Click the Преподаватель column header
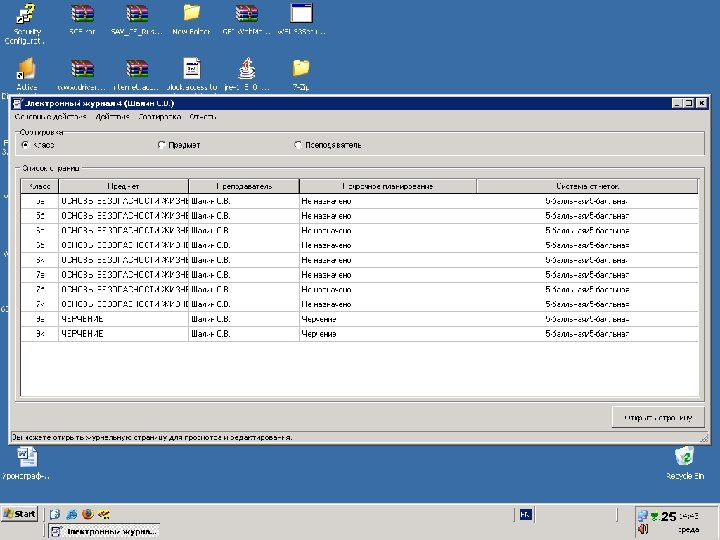720x540 pixels. tap(244, 186)
